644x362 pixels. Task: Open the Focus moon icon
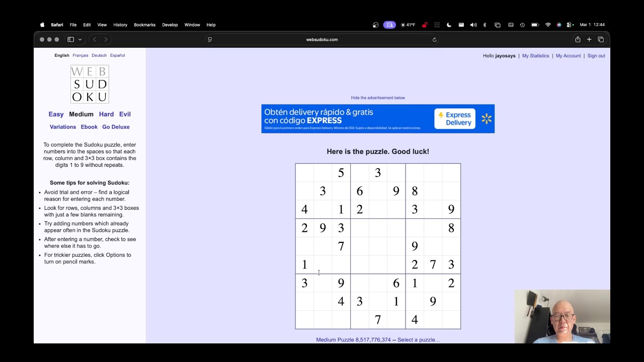click(x=449, y=25)
